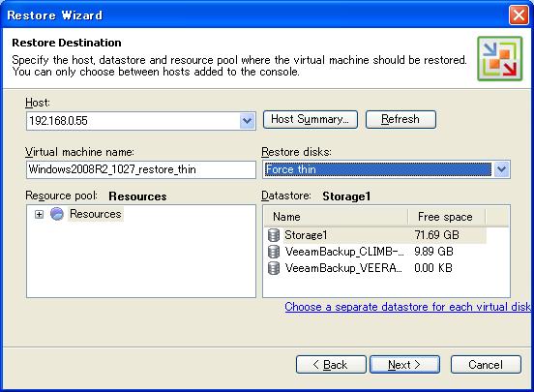
Task: Click the Storage1 datastore disk icon
Action: 274,235
